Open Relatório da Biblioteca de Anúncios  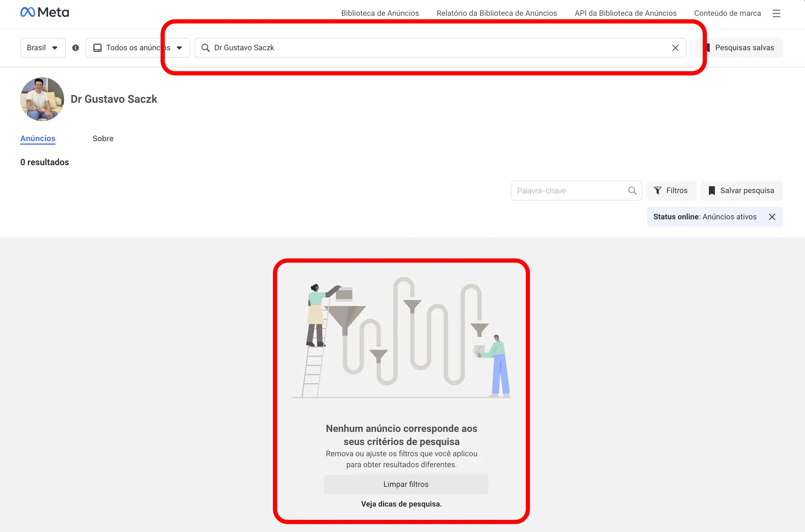click(x=497, y=13)
